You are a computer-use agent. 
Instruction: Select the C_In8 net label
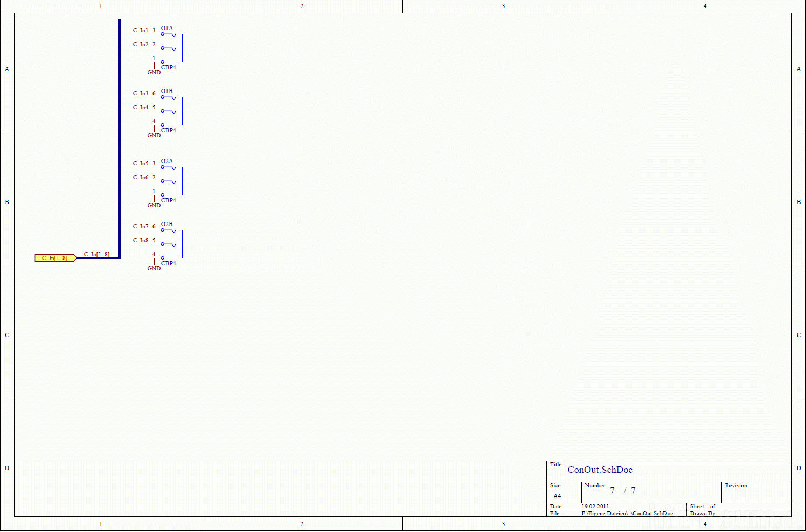(x=140, y=240)
